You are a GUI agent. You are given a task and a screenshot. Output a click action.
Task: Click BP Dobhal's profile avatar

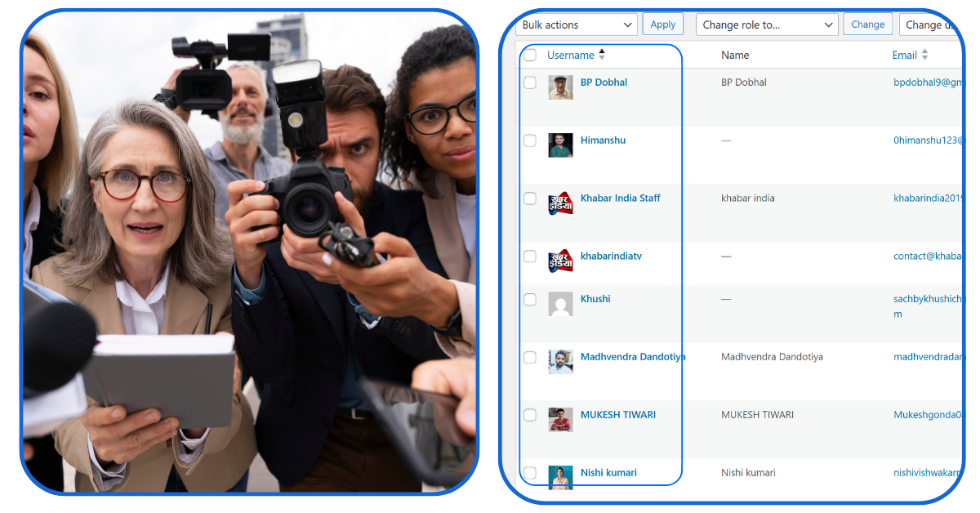coord(560,87)
